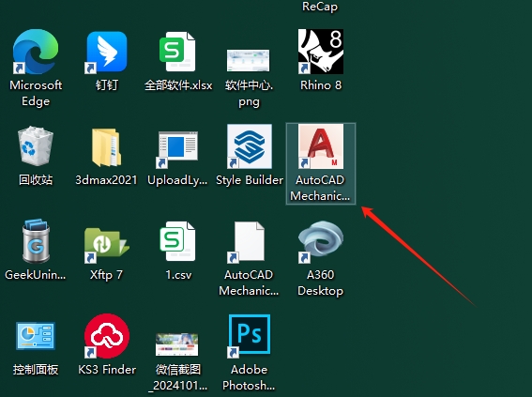The width and height of the screenshot is (532, 397).
Task: Select the 回收站 recycle bin icon
Action: (36, 146)
